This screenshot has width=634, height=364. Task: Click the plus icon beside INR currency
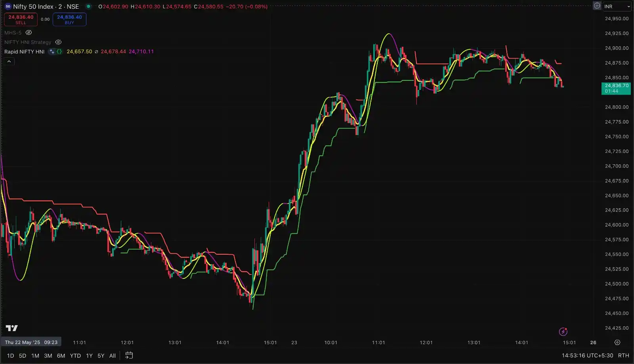click(597, 6)
